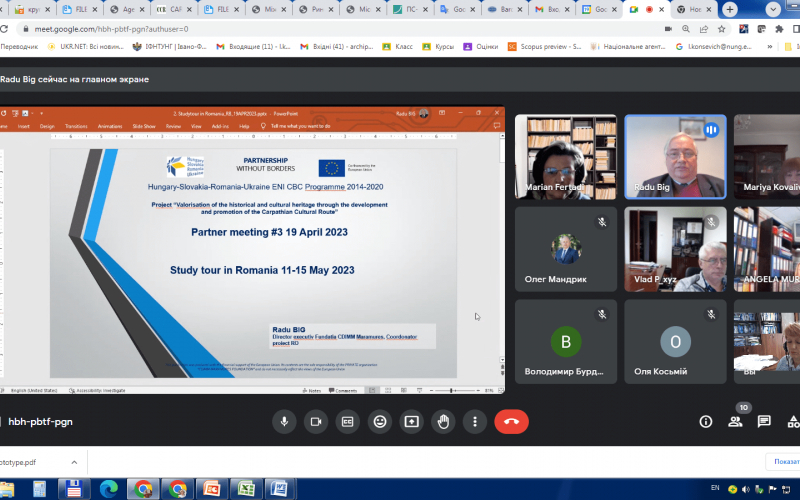
Task: Click the Переводчик bookmark
Action: (19, 46)
